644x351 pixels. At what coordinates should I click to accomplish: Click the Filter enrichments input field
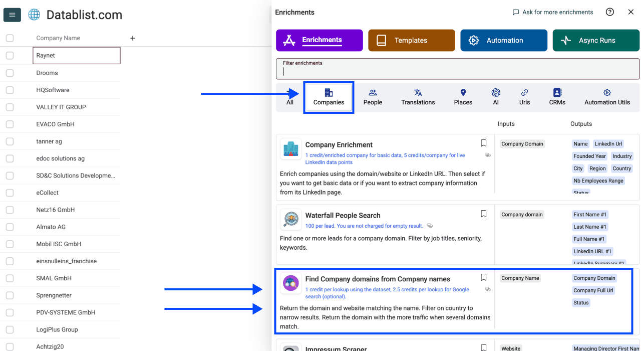pos(457,71)
